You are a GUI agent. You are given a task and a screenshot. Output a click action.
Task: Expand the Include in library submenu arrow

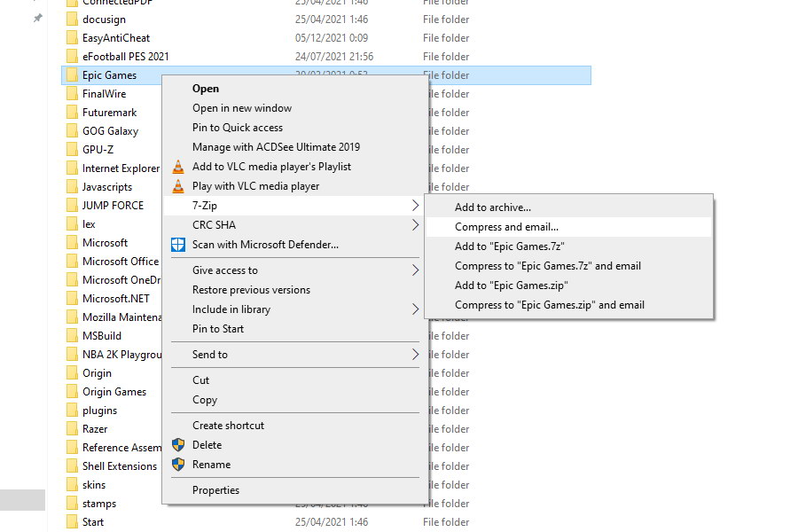tap(415, 309)
